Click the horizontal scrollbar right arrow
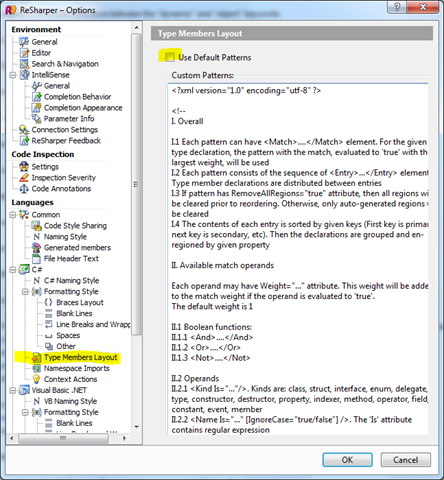Viewport: 444px width, 480px height. [x=124, y=438]
